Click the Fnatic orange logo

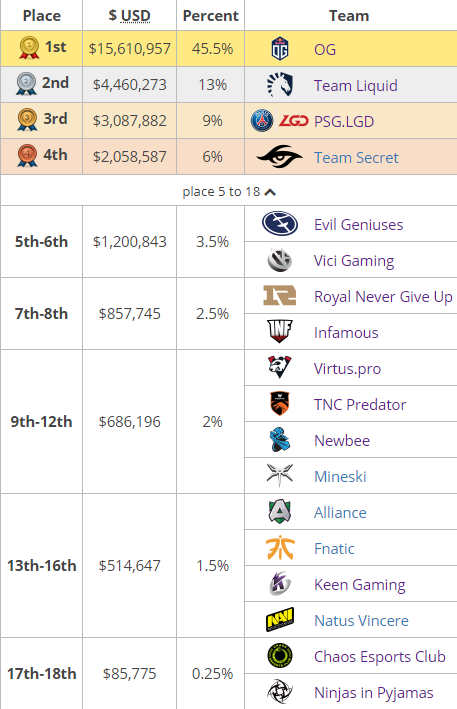coord(280,548)
